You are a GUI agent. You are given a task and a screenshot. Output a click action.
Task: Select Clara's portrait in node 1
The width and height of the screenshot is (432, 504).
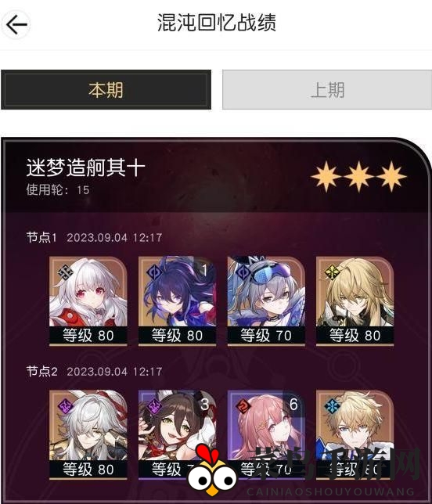88,301
